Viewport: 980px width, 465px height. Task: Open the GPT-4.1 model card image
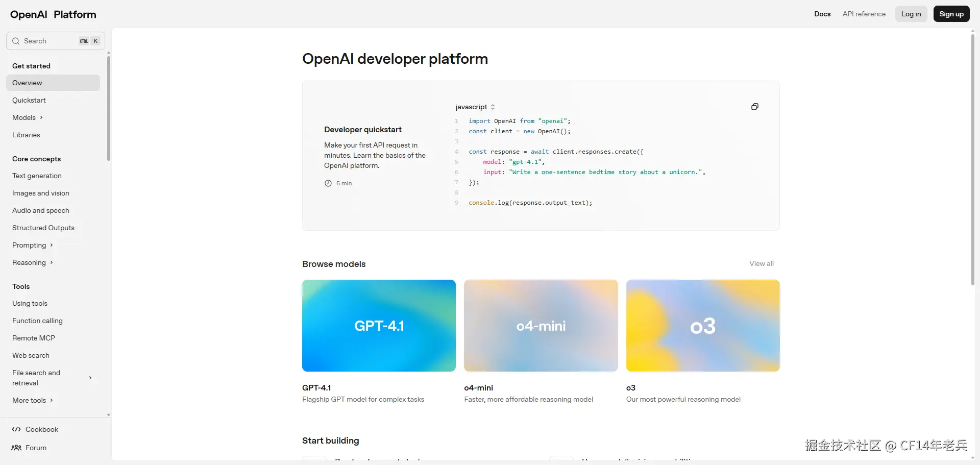[x=379, y=326]
